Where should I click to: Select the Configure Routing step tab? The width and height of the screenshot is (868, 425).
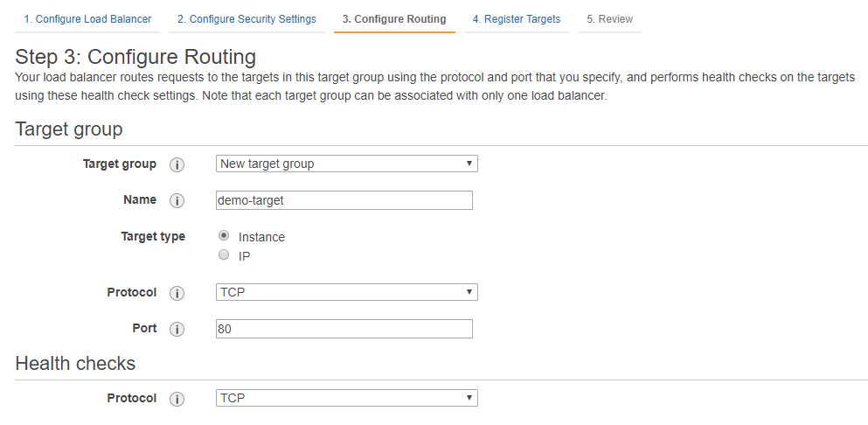[394, 19]
